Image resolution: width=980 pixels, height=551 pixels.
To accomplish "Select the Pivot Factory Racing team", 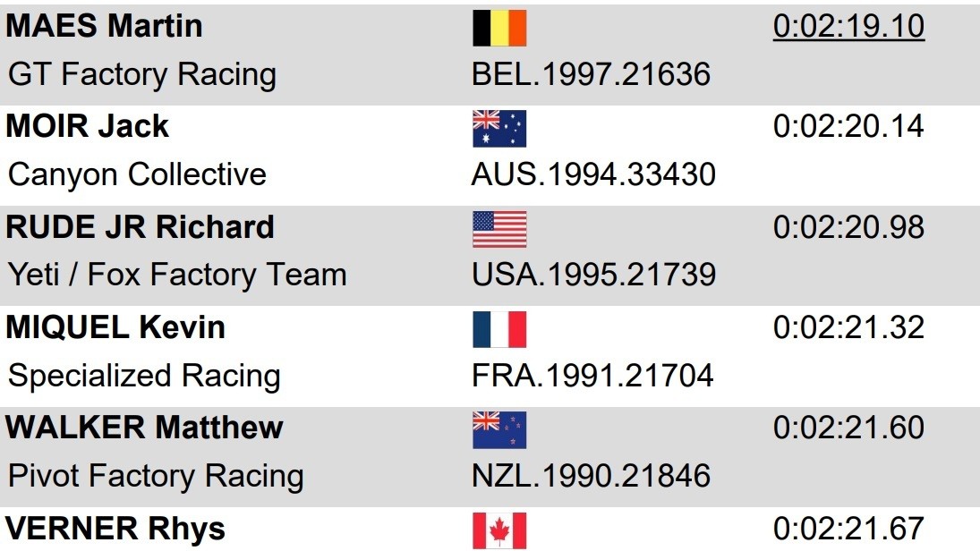I will click(x=156, y=476).
